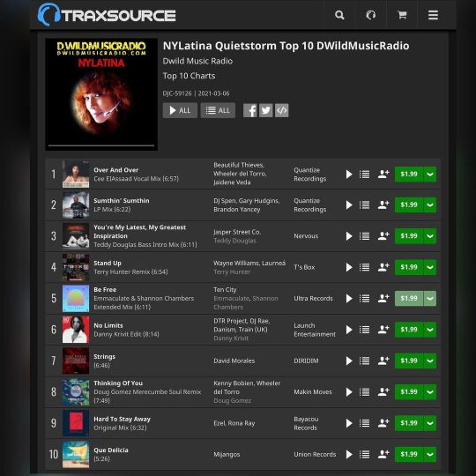Open David Morales artist link

234,361
